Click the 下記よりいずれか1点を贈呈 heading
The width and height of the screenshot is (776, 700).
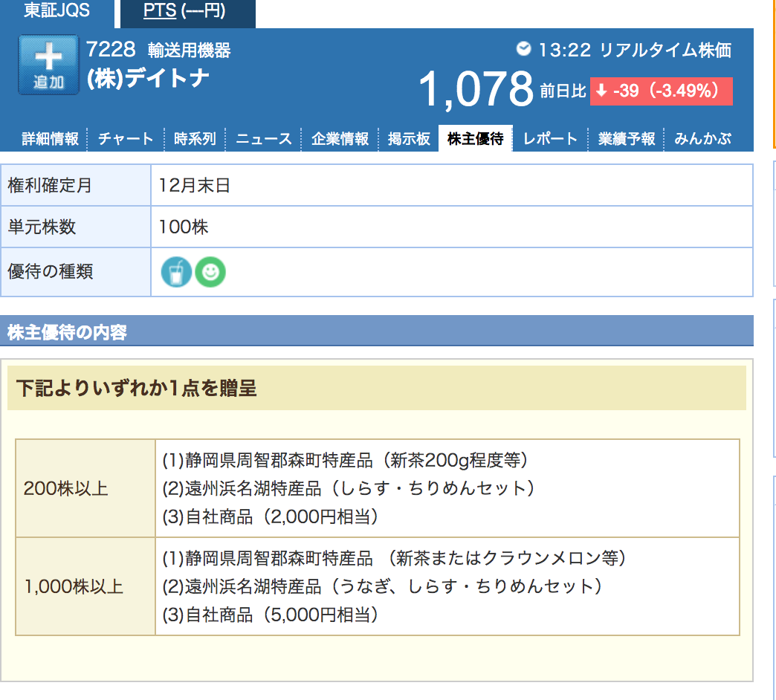[377, 388]
